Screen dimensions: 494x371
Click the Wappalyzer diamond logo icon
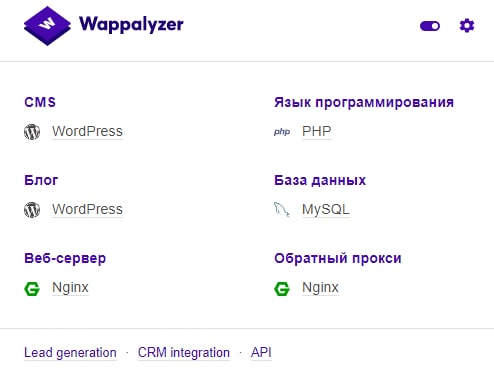[x=47, y=26]
